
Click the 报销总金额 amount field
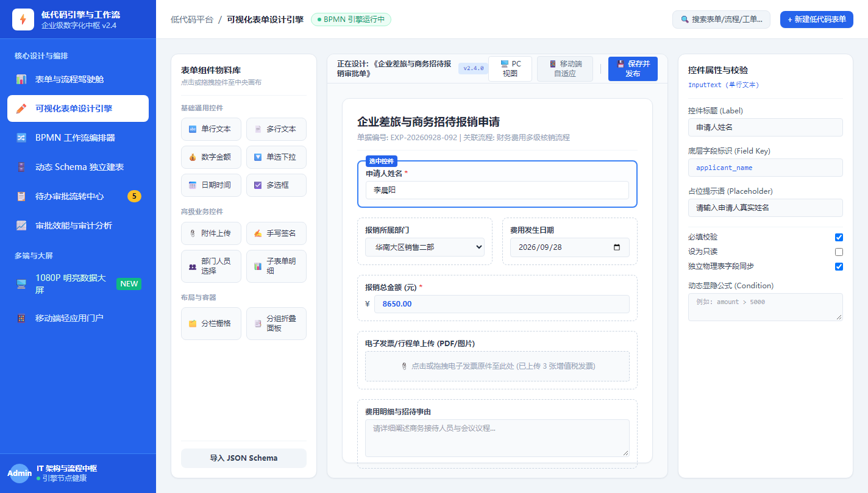(x=502, y=304)
